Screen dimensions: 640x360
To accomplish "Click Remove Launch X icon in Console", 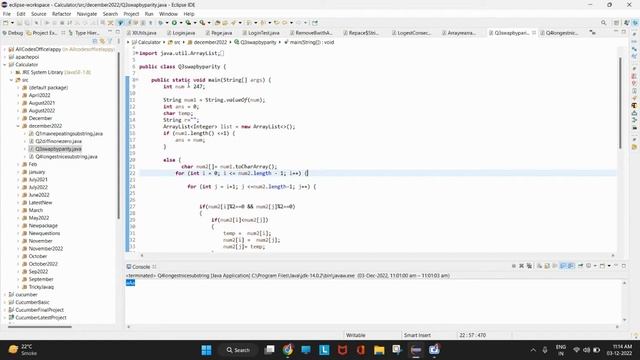I will point(522,266).
